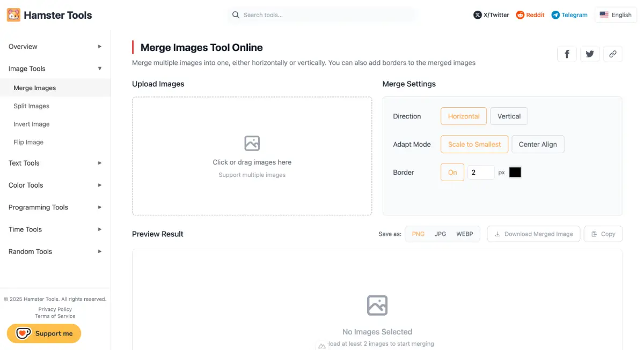Select JPG as save format
The height and width of the screenshot is (350, 644).
click(440, 234)
